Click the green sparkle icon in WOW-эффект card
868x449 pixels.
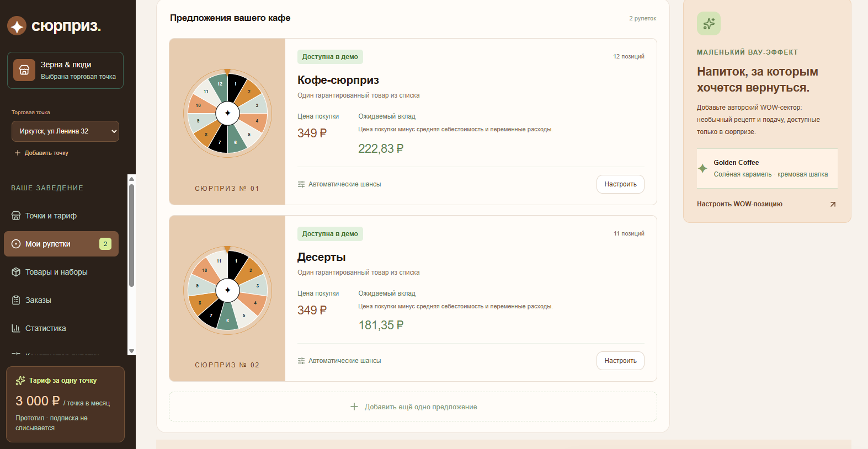pyautogui.click(x=709, y=24)
